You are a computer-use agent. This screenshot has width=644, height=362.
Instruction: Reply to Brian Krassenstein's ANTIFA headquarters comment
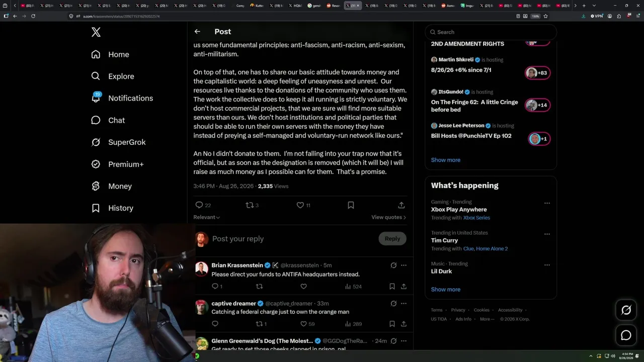click(x=217, y=287)
